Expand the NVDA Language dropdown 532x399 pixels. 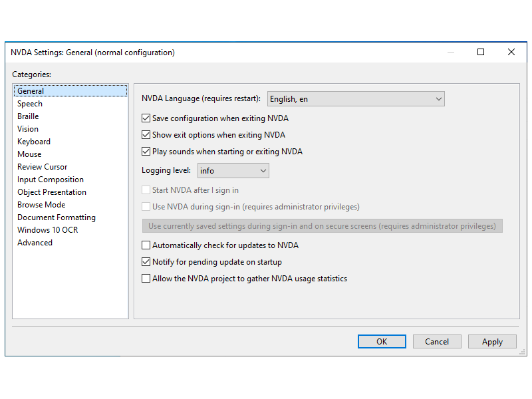point(356,98)
